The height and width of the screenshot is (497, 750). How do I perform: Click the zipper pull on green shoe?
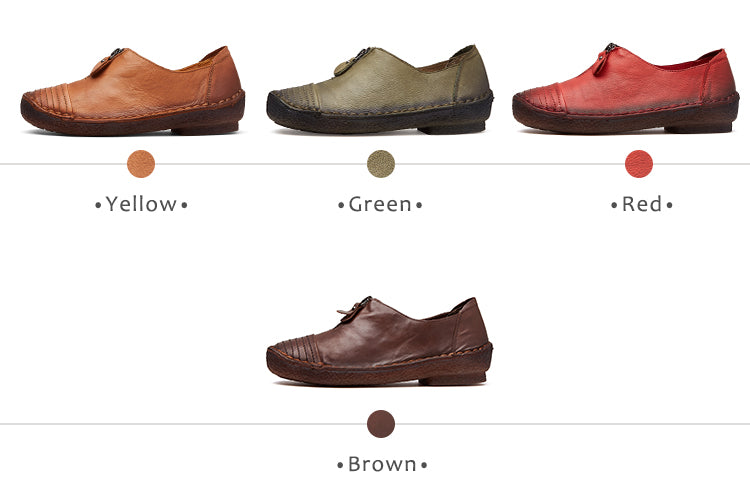pos(352,62)
